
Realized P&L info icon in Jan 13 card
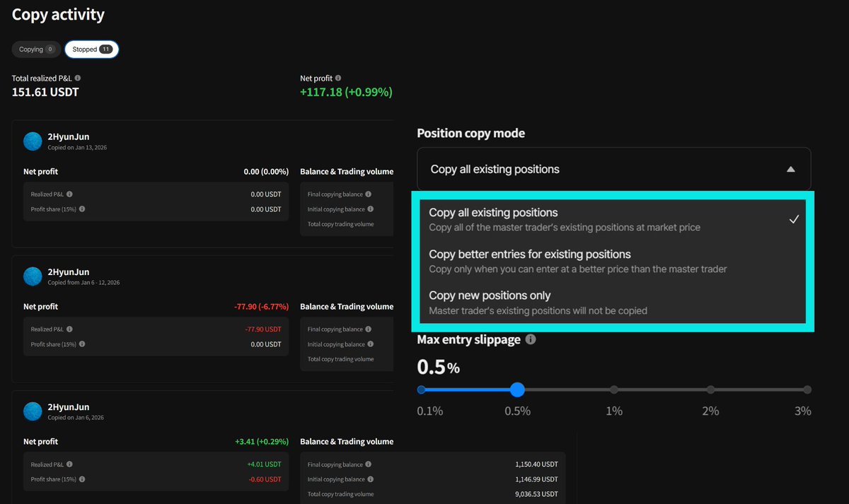(69, 194)
